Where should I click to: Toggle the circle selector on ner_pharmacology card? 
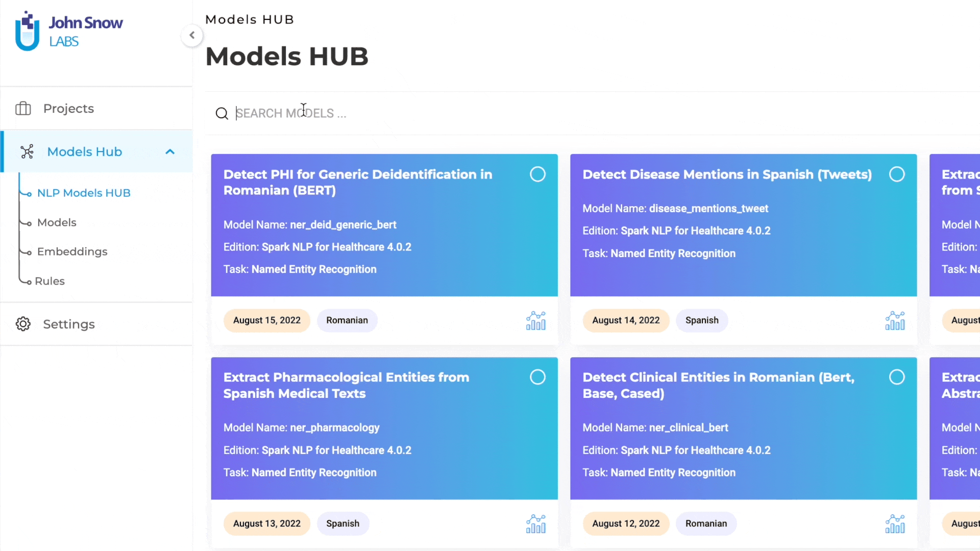538,377
